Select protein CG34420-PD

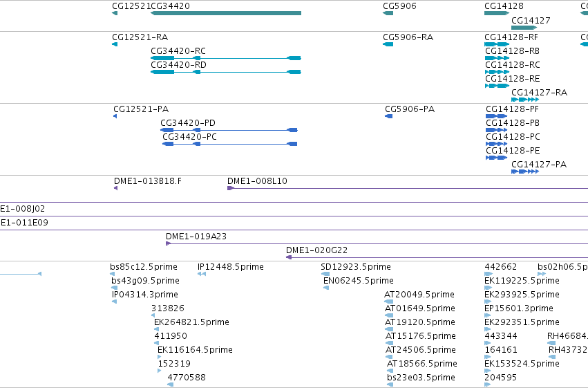(229, 130)
